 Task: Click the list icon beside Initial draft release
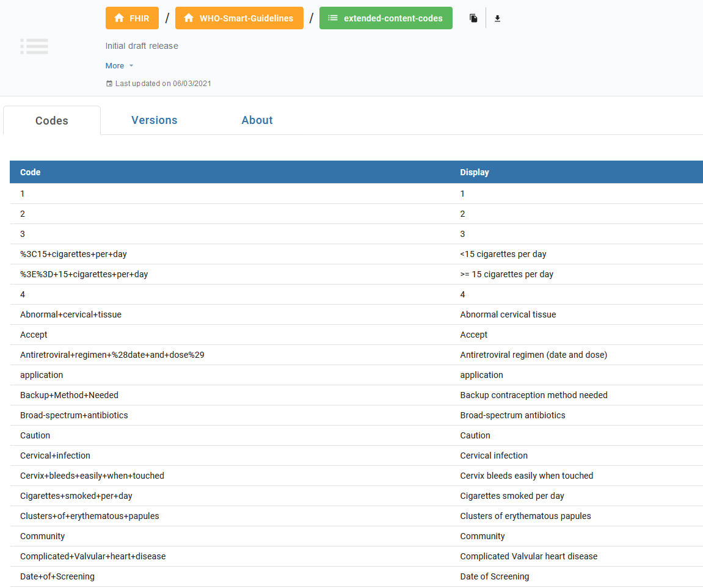coord(34,46)
